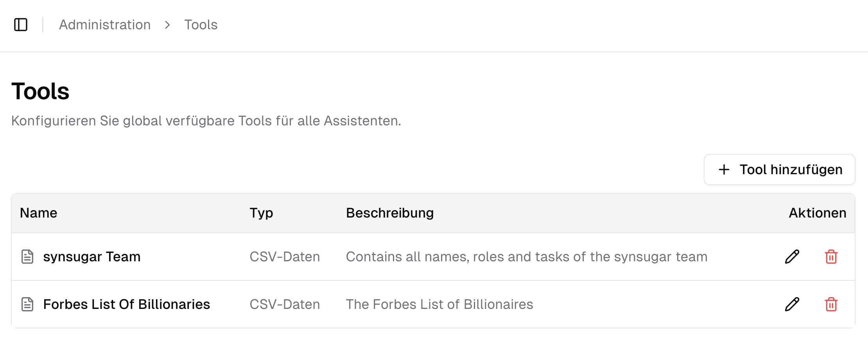Click the file icon beside Forbes List Of Billionaries
The width and height of the screenshot is (868, 339).
point(27,304)
